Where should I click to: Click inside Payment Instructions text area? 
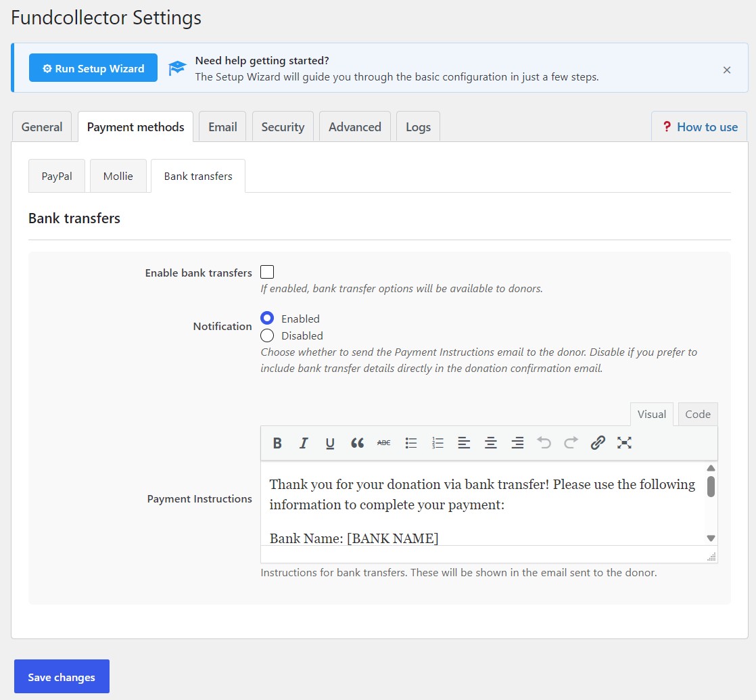point(483,504)
